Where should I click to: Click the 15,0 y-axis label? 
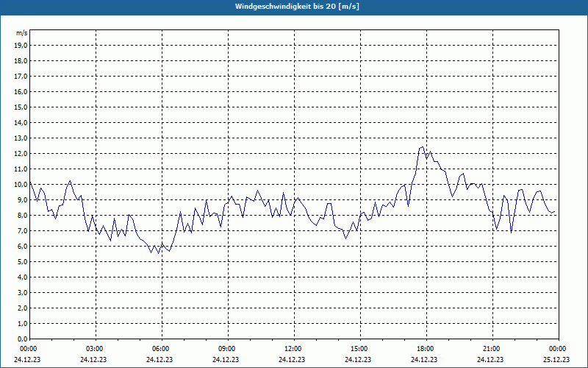tap(21, 107)
